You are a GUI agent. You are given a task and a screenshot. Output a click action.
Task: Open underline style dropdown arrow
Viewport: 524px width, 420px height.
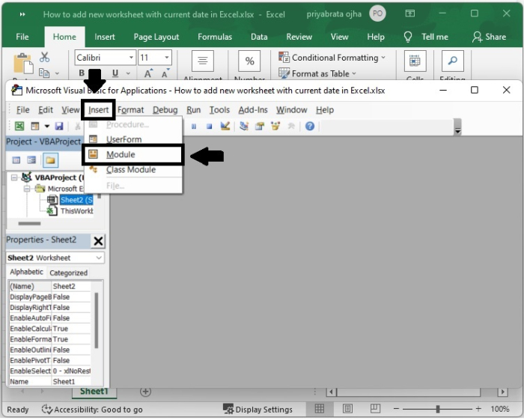tap(128, 73)
